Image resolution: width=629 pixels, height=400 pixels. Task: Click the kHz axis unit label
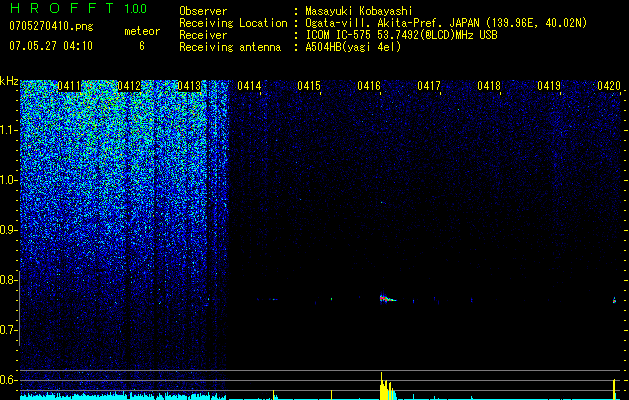pos(9,81)
